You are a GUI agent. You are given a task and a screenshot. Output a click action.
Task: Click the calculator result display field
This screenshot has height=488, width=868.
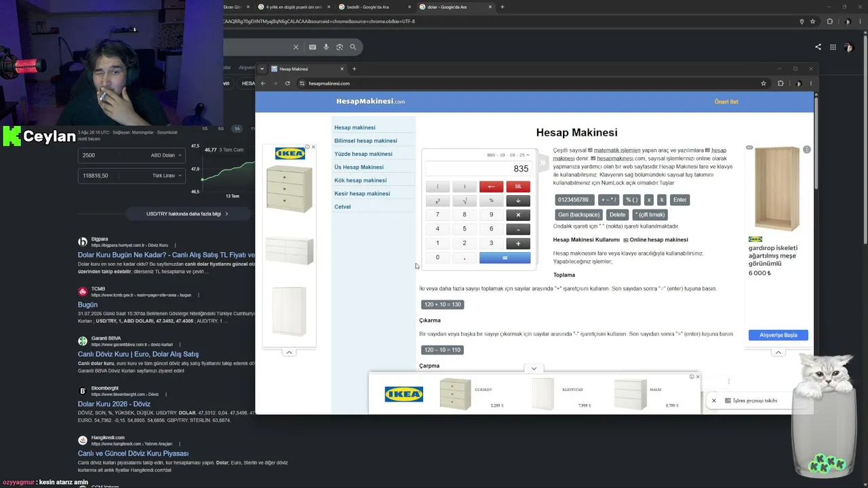478,169
